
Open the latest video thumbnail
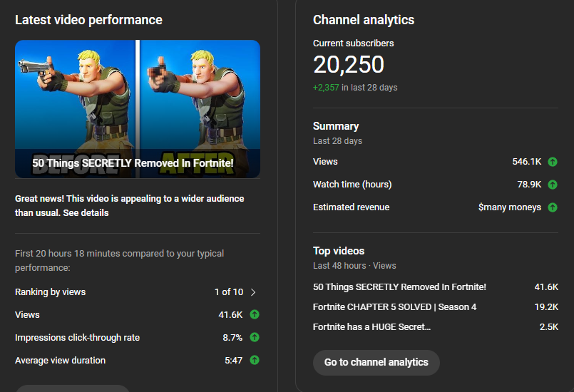pyautogui.click(x=138, y=109)
